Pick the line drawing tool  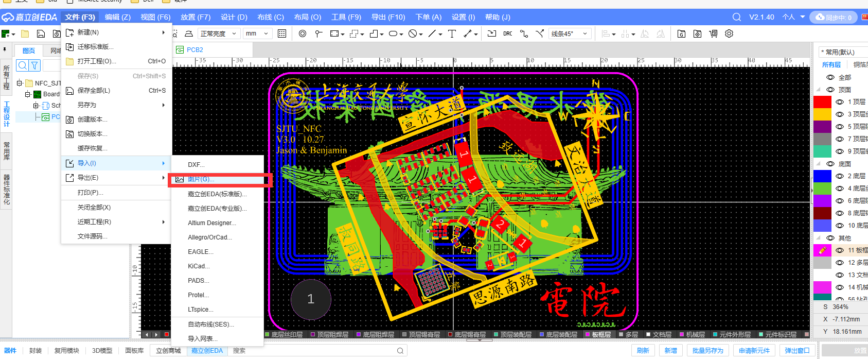coord(432,33)
